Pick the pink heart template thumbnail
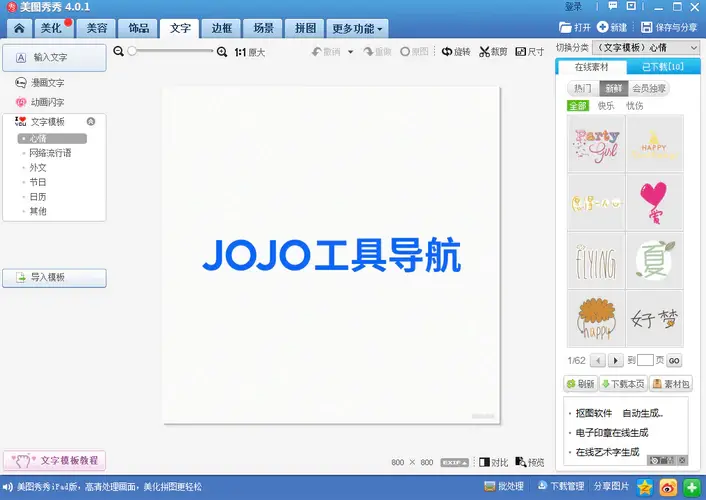 tap(654, 202)
